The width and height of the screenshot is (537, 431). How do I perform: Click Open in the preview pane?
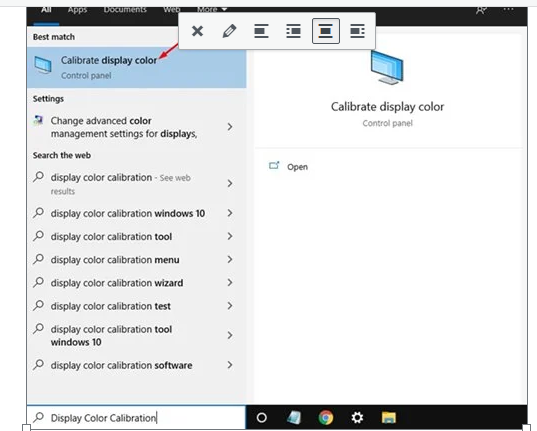pyautogui.click(x=297, y=167)
